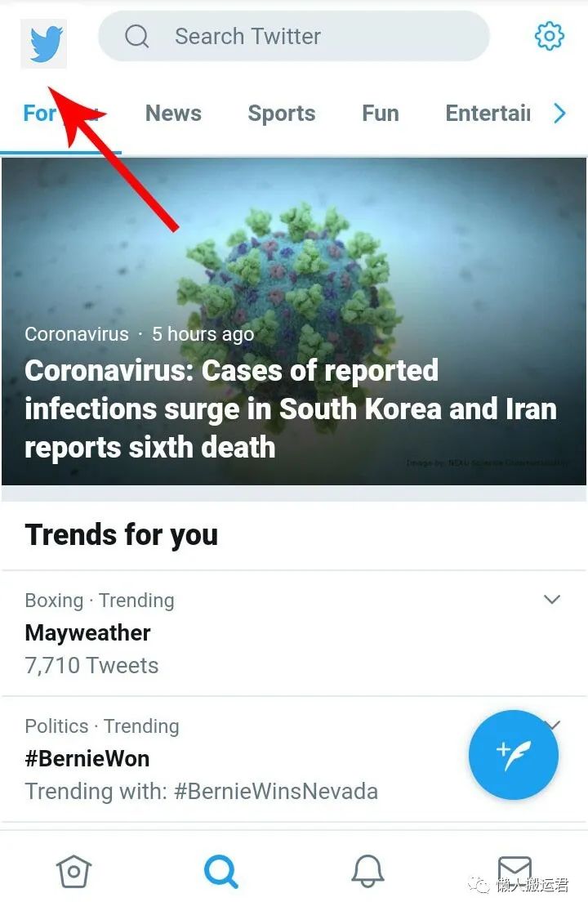The height and width of the screenshot is (911, 588).
Task: Click the search icon inside the search bar
Action: click(136, 36)
